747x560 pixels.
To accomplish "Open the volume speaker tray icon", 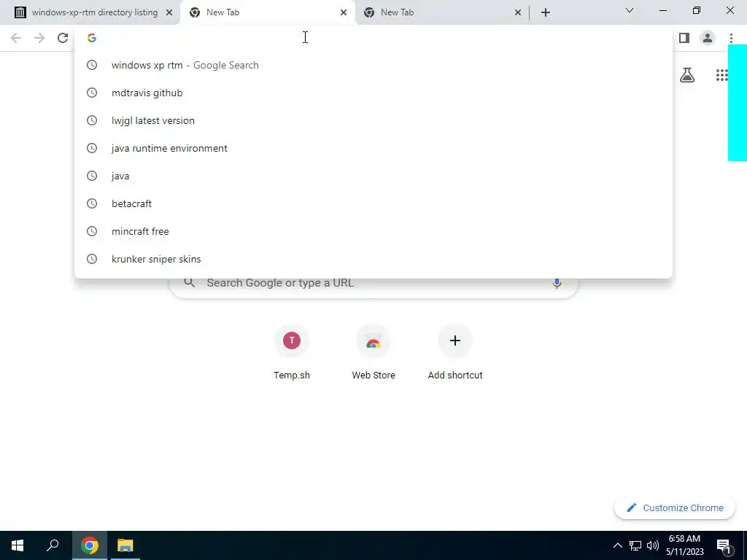I will coord(653,545).
